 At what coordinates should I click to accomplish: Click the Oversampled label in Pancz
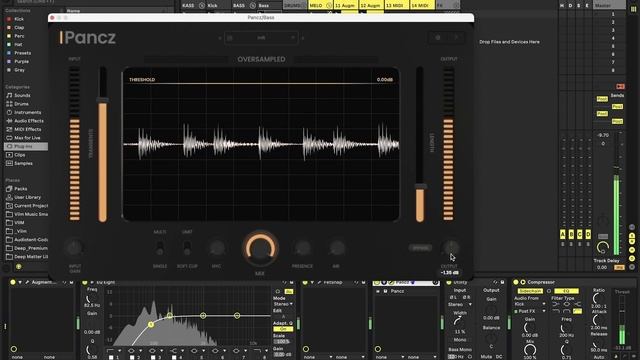(261, 59)
